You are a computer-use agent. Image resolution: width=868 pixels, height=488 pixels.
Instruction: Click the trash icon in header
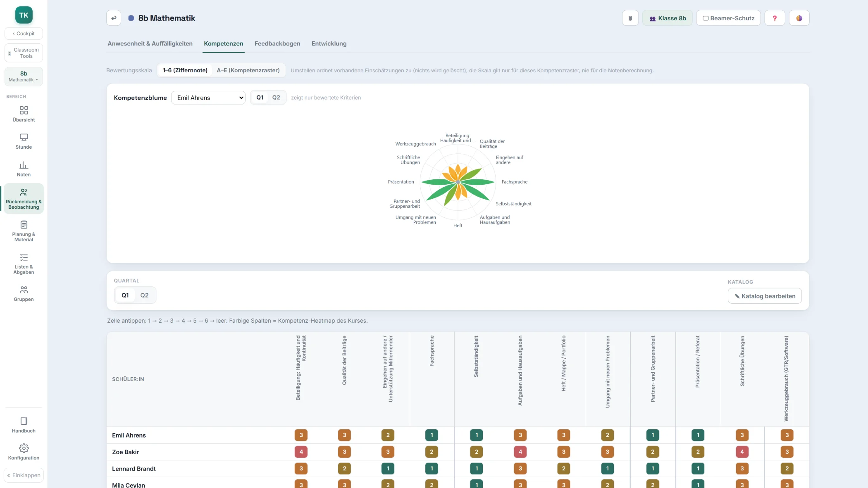point(630,18)
